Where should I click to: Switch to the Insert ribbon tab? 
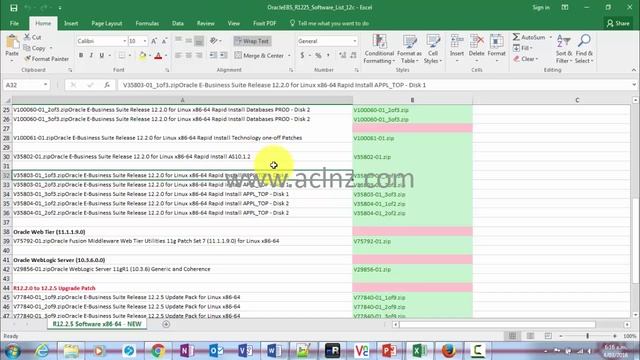coord(71,23)
